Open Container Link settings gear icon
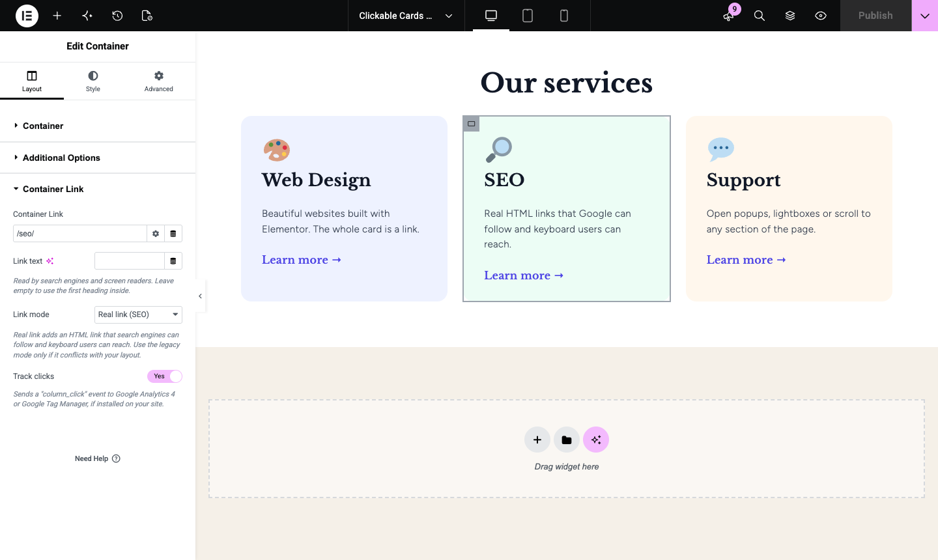Image resolution: width=938 pixels, height=560 pixels. coord(156,234)
